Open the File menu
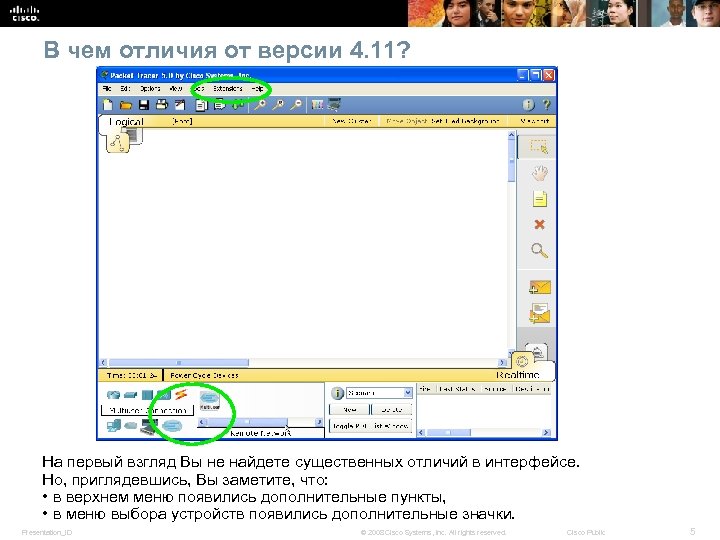 pos(107,89)
